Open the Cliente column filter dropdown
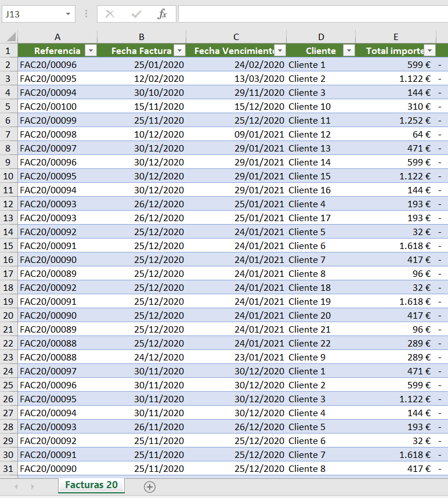Screen dimensions: 448x498 click(349, 50)
